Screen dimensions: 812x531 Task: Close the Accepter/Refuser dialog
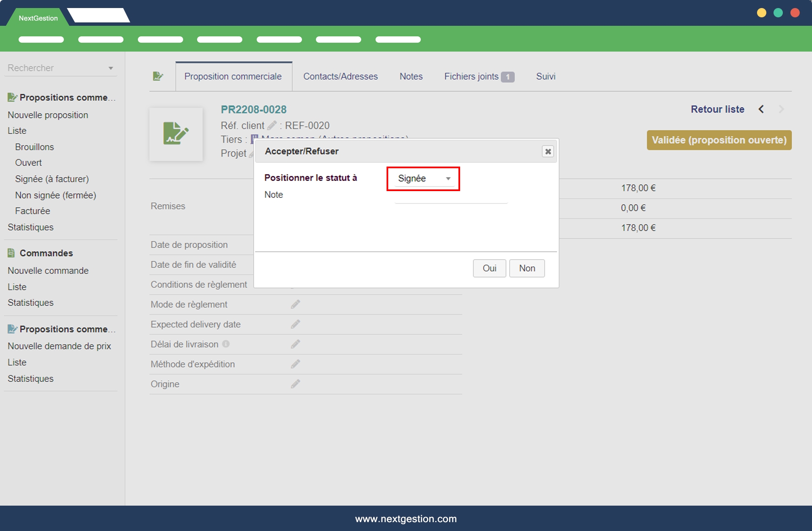548,151
